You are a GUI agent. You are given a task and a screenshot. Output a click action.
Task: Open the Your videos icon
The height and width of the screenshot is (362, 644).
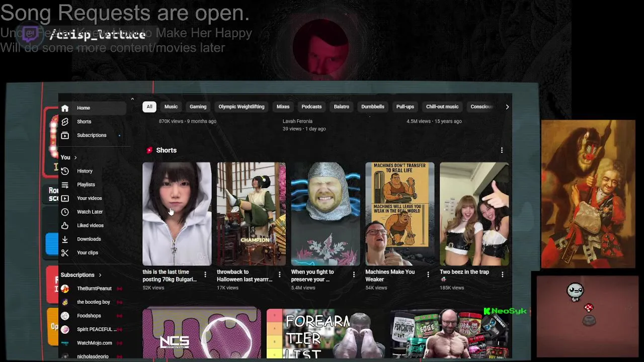click(x=65, y=198)
